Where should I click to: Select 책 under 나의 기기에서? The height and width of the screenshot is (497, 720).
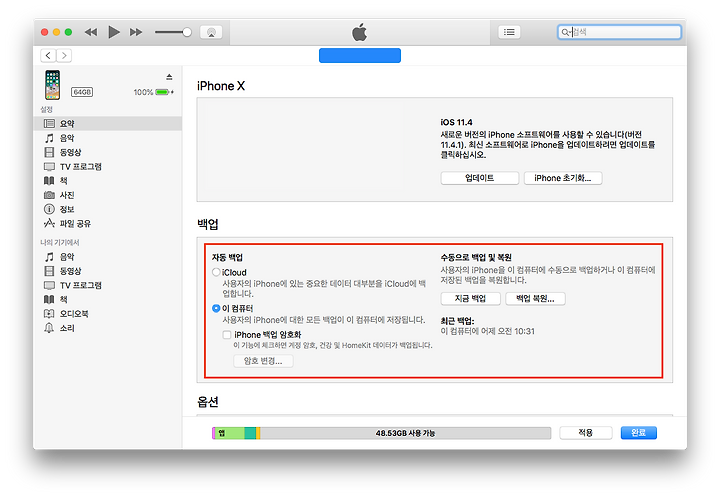(108, 299)
